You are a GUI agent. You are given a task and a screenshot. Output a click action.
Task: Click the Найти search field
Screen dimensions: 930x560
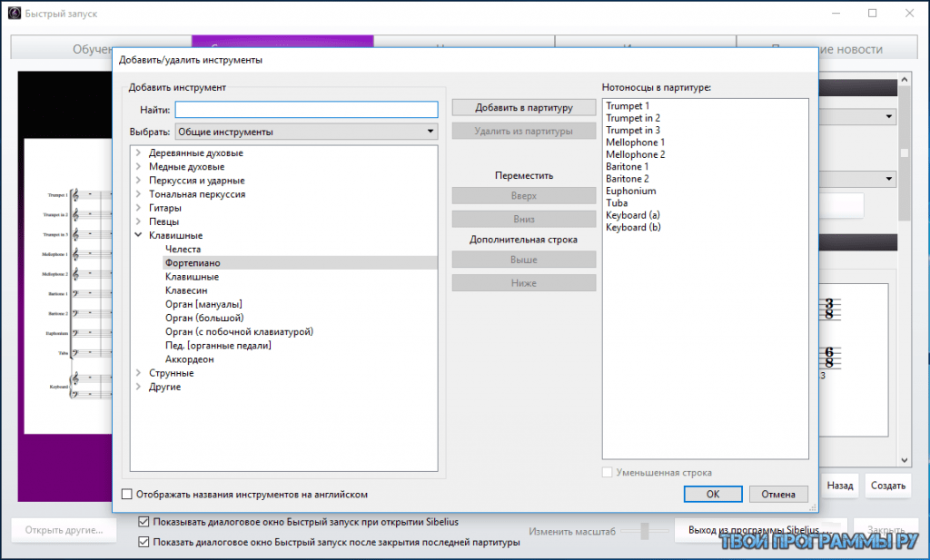tap(306, 109)
